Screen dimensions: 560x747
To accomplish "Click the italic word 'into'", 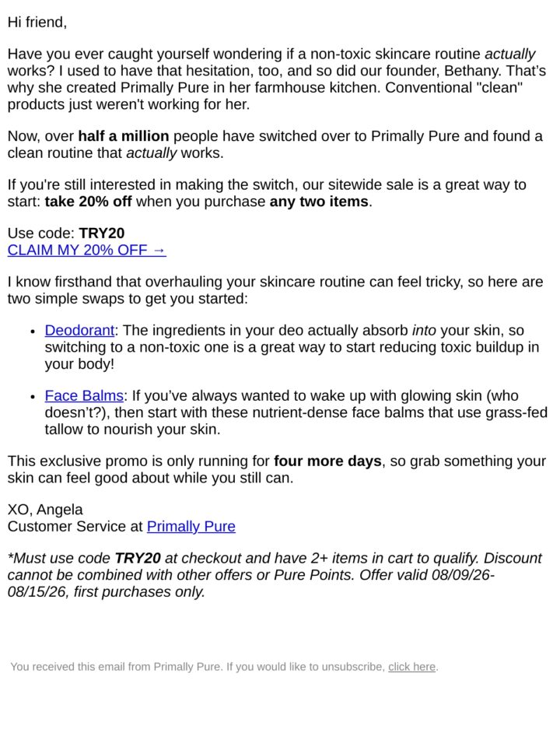I will (424, 330).
